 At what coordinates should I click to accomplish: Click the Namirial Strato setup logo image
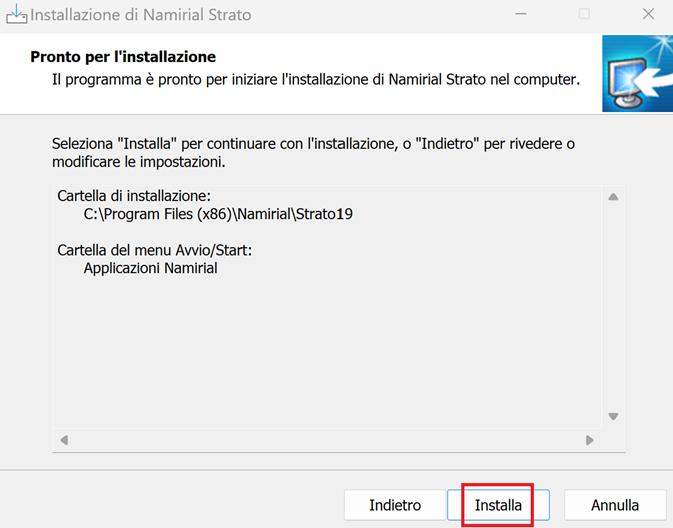637,74
